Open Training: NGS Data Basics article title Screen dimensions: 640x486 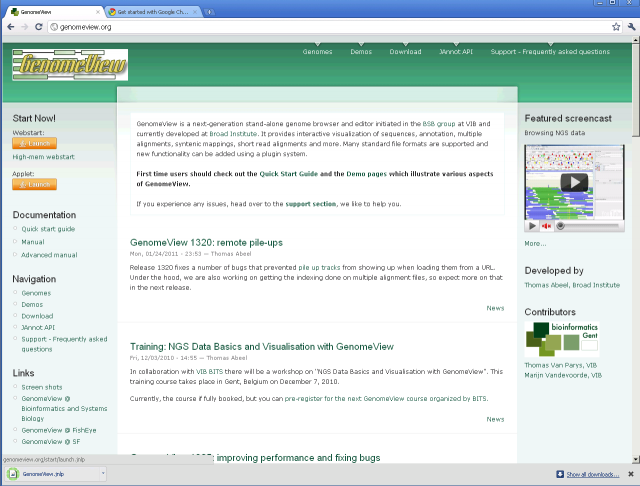point(262,347)
